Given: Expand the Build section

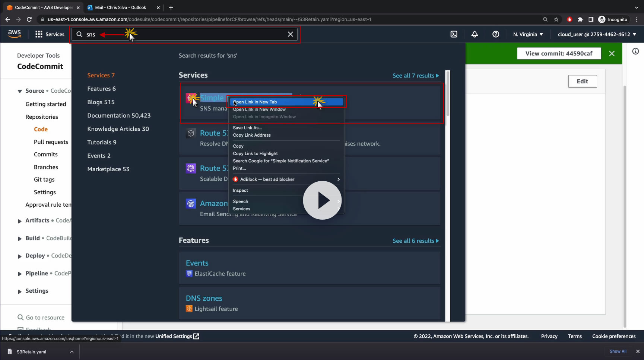Looking at the screenshot, I should point(20,239).
